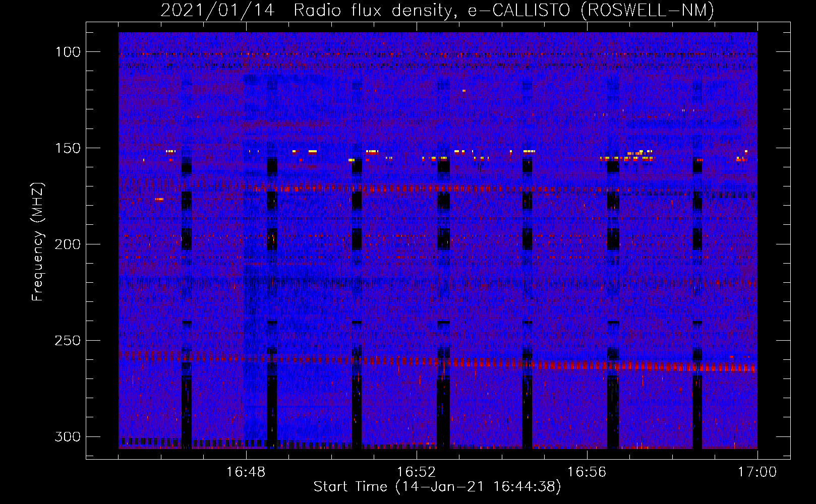Screen dimensions: 816x504
Task: Select the 17:00 time tick label
Action: (x=757, y=472)
